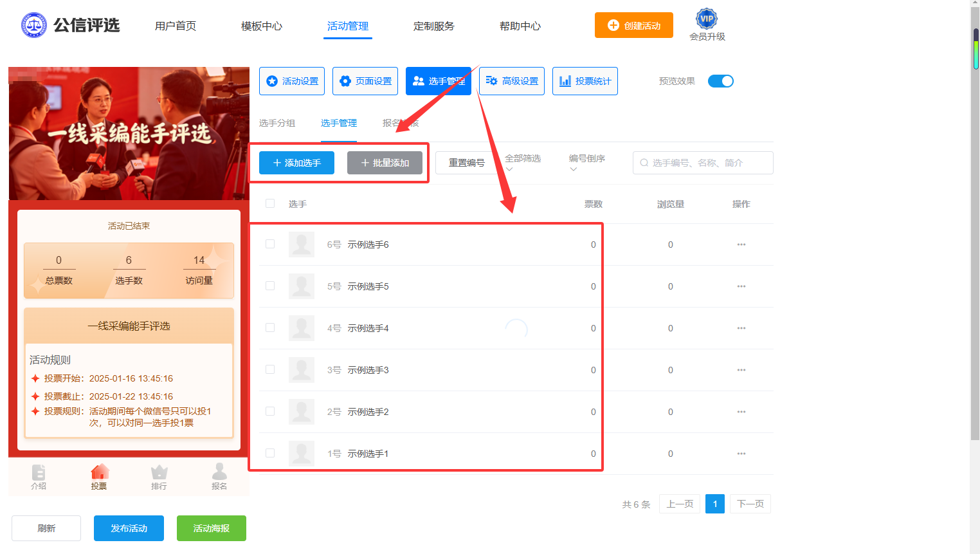The image size is (980, 554).
Task: Click the 添加选手 button
Action: point(296,163)
